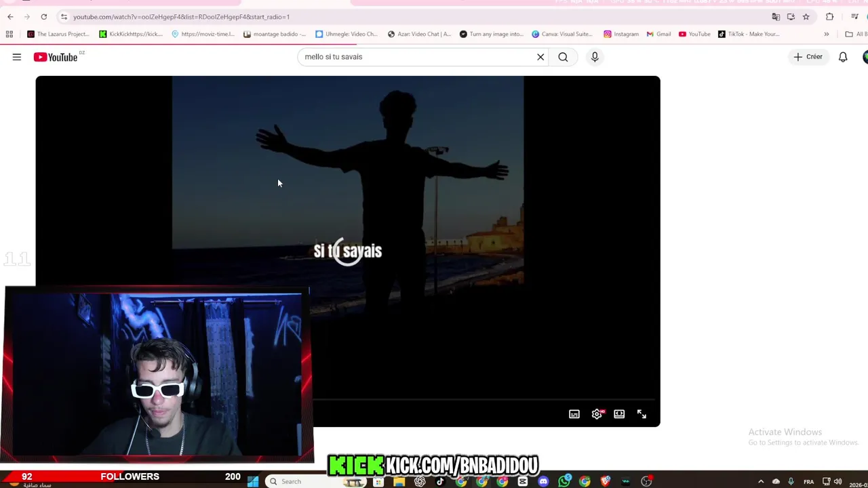Screen dimensions: 868x488
Task: Select the youtube.com URL in address bar
Action: coord(181,16)
